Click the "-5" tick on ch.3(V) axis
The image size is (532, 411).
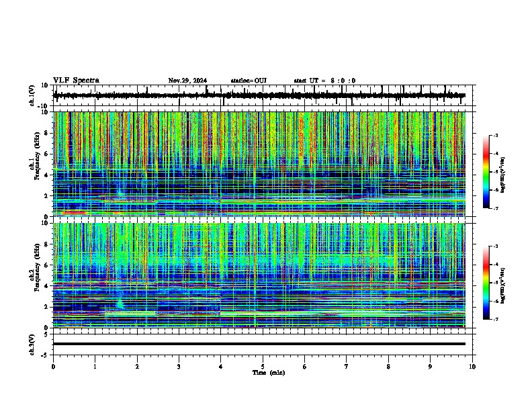[x=46, y=355]
